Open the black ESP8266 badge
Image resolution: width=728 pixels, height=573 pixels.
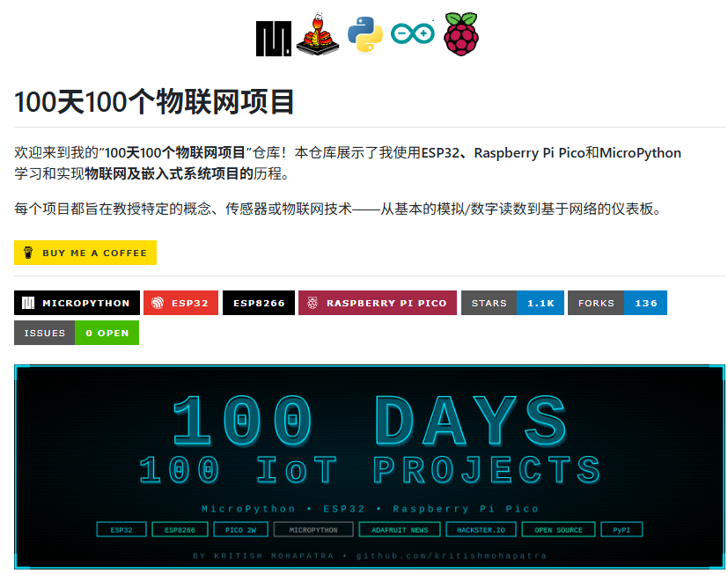coord(259,303)
